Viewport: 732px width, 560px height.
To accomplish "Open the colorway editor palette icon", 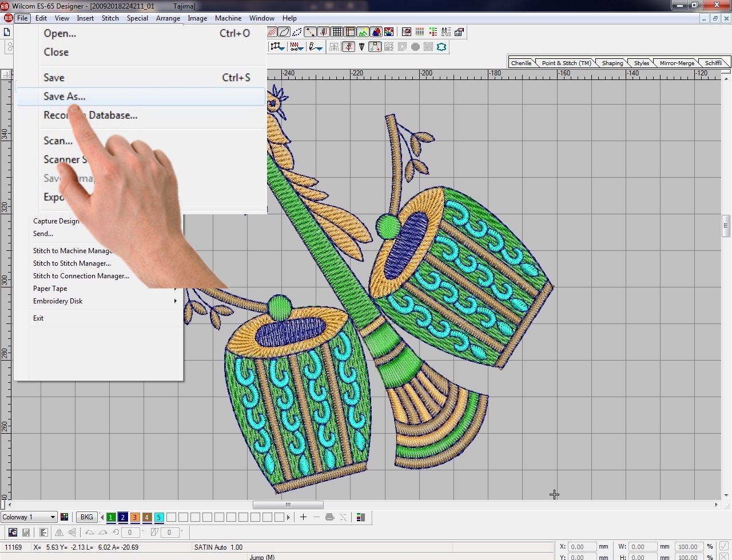I will [x=65, y=517].
